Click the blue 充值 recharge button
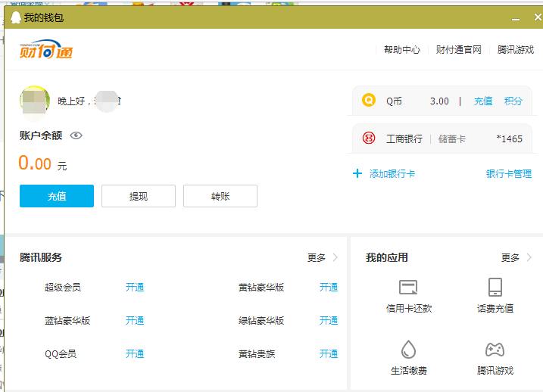Viewport: 543px width, 392px height. pos(57,196)
